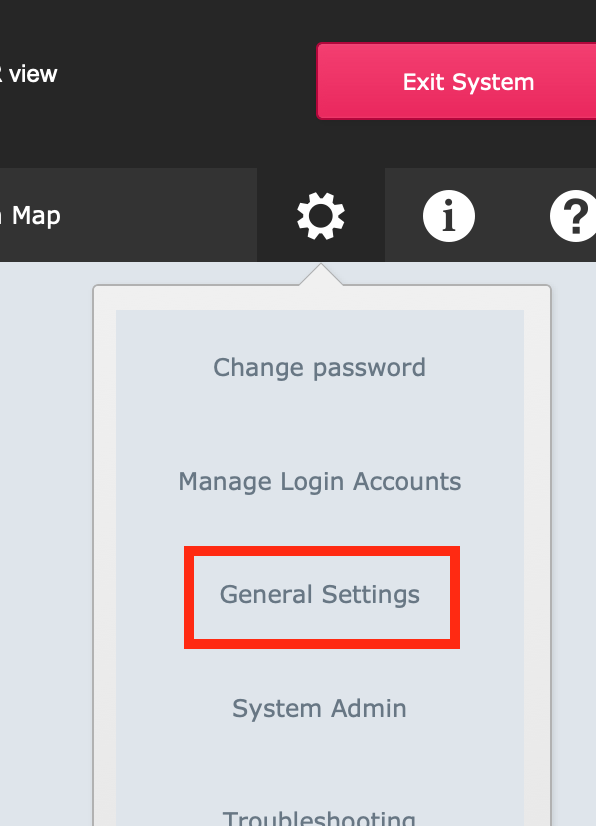This screenshot has width=596, height=826.
Task: Click the white circular info icon
Action: point(448,216)
